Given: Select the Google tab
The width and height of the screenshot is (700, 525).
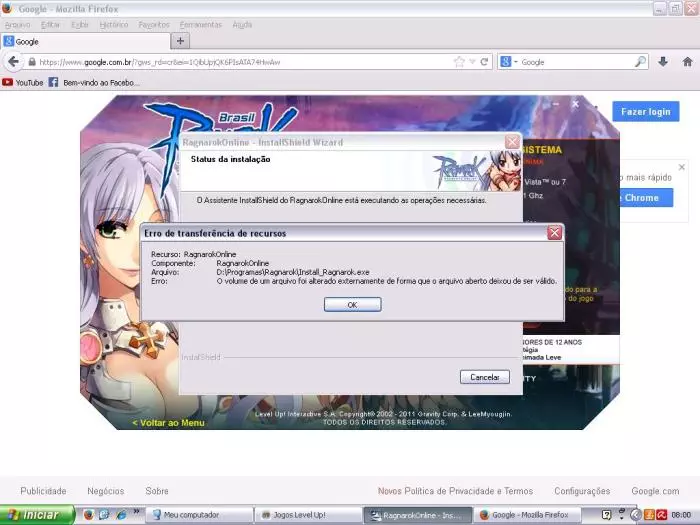Looking at the screenshot, I should (85, 42).
